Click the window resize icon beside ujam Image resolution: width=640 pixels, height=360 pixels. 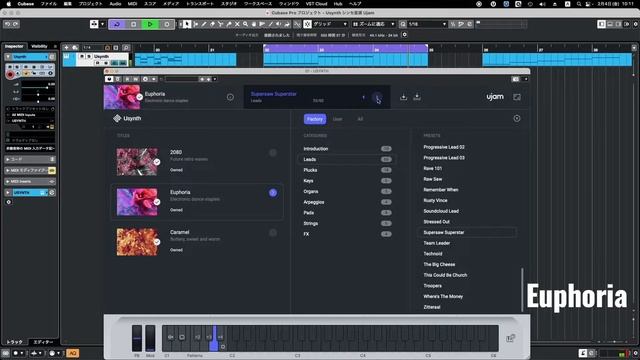click(x=517, y=97)
